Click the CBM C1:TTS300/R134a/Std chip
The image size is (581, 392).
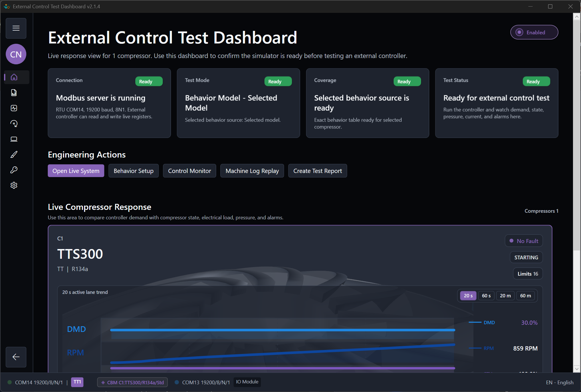click(132, 382)
